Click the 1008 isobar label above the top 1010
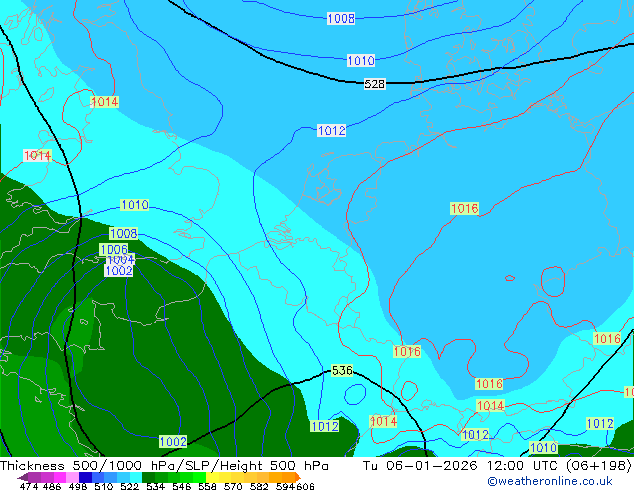Screen dimensions: 634x490 coord(341,18)
